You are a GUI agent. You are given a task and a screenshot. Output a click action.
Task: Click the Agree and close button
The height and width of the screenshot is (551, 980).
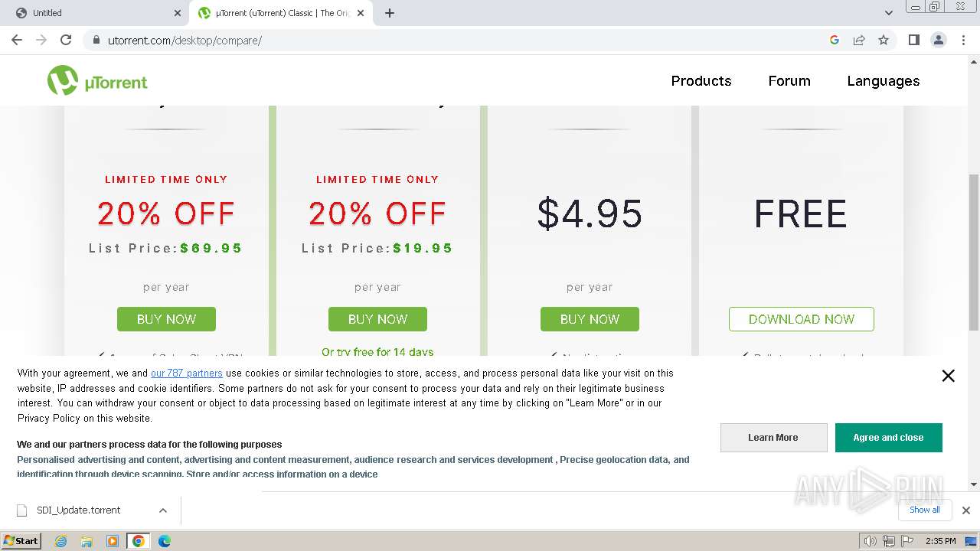coord(888,438)
